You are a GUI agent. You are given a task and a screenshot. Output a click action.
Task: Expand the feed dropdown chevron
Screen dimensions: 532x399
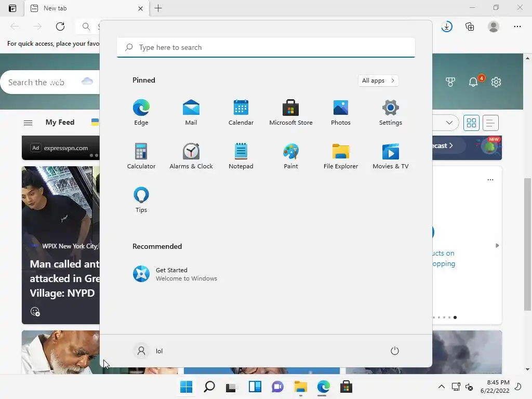point(449,123)
